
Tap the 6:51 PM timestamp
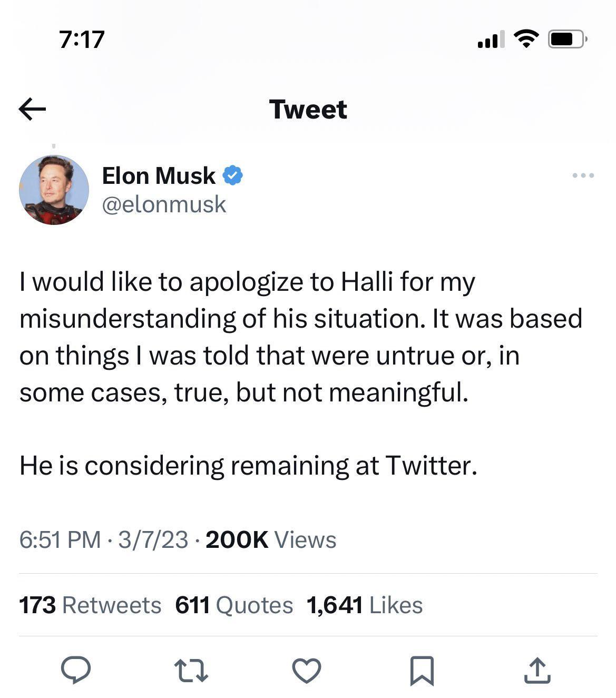(60, 539)
